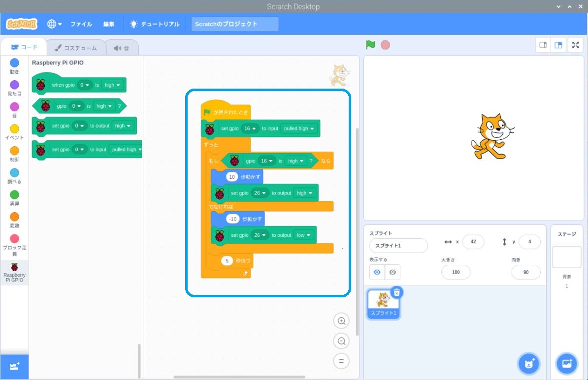Image resolution: width=588 pixels, height=380 pixels.
Task: Select the sound (pink) block category
Action: point(14,110)
